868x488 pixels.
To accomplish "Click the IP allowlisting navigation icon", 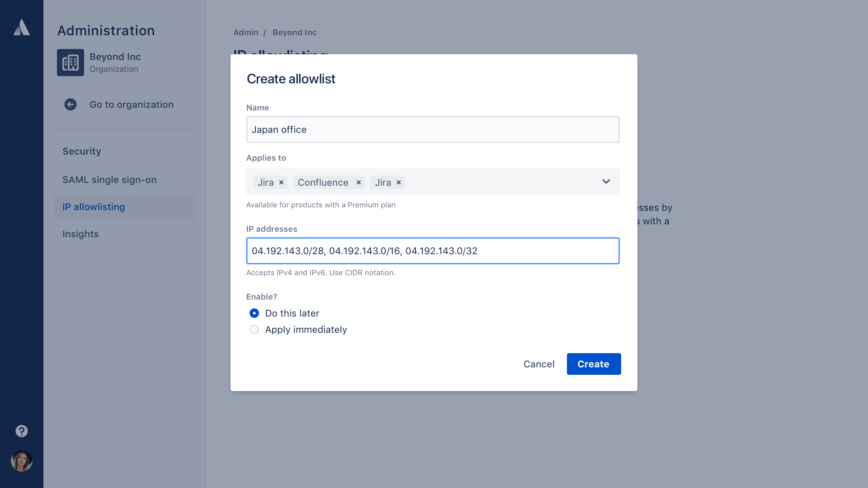I will point(94,206).
